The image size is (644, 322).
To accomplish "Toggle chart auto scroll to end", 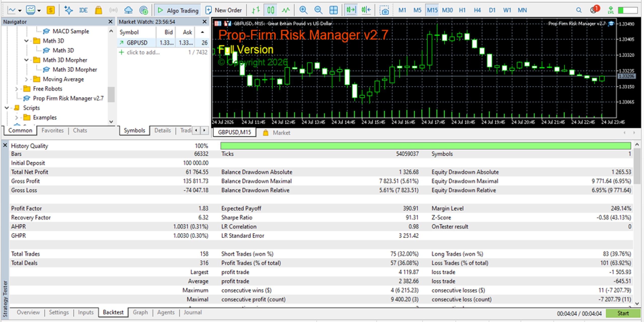I will (x=351, y=10).
